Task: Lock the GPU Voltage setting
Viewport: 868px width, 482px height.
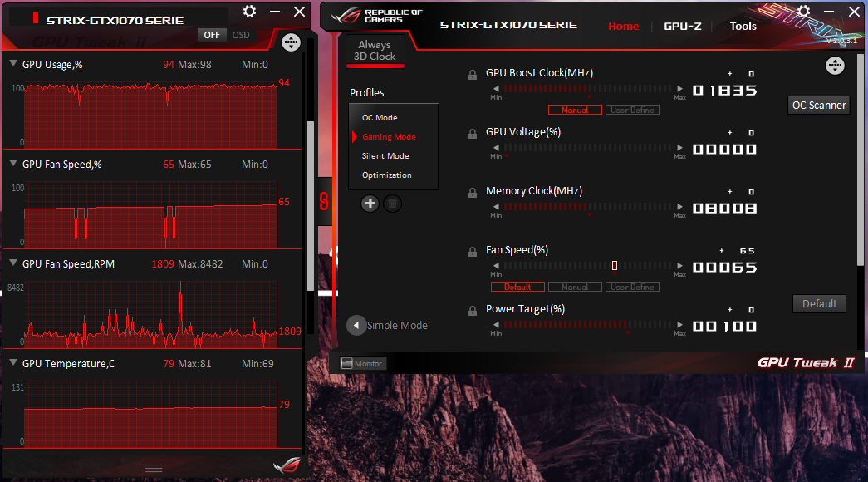Action: pos(472,134)
